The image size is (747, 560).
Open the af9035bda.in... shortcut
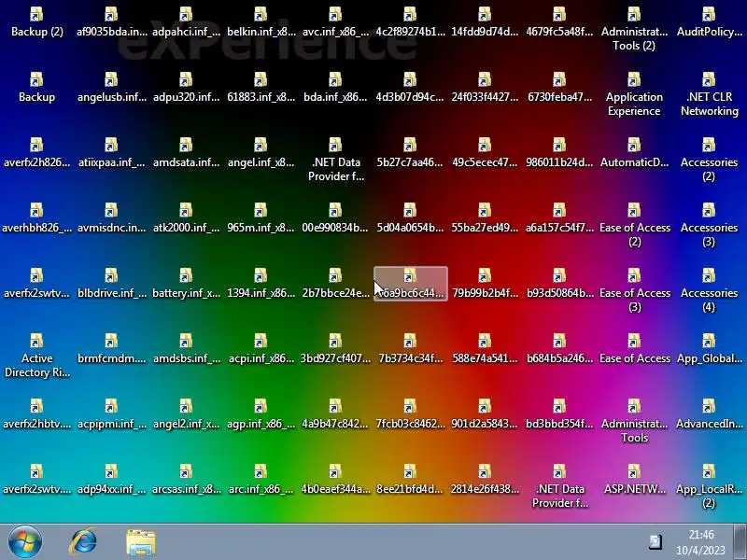coord(111,21)
